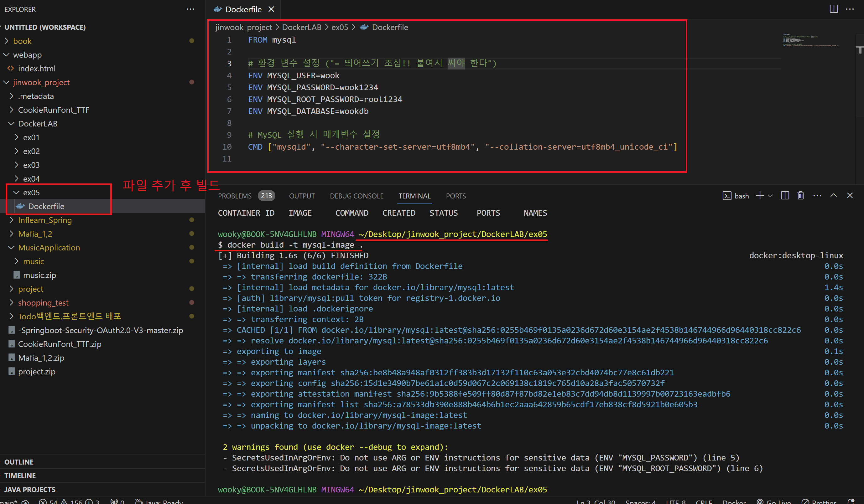Image resolution: width=864 pixels, height=504 pixels.
Task: Open the index.html file
Action: (x=37, y=69)
